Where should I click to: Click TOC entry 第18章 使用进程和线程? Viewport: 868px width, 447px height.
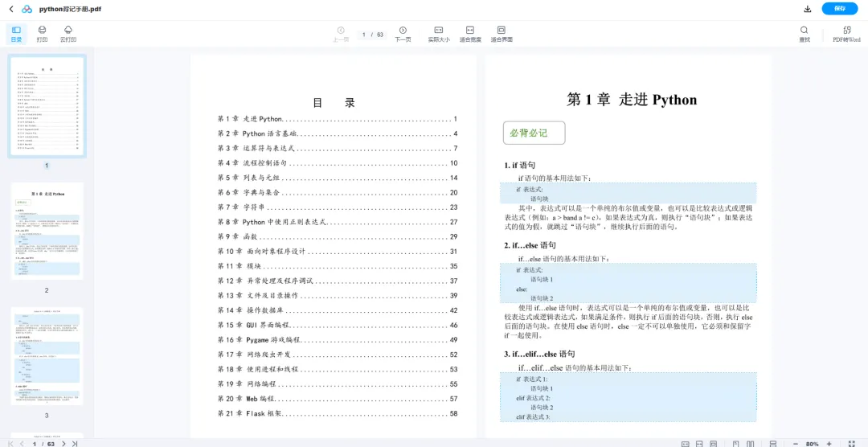point(338,370)
